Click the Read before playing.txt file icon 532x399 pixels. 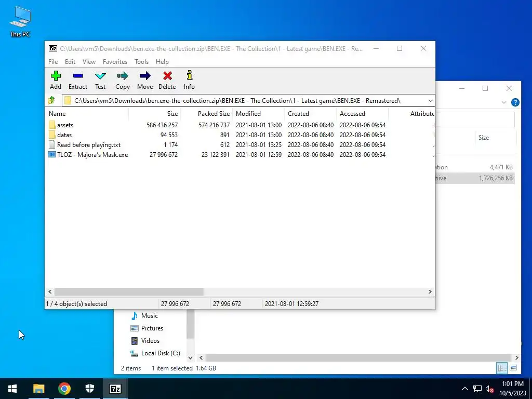click(x=52, y=144)
